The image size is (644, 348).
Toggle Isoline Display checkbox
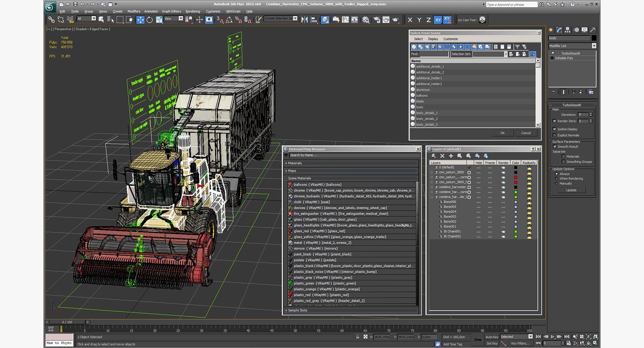click(554, 129)
